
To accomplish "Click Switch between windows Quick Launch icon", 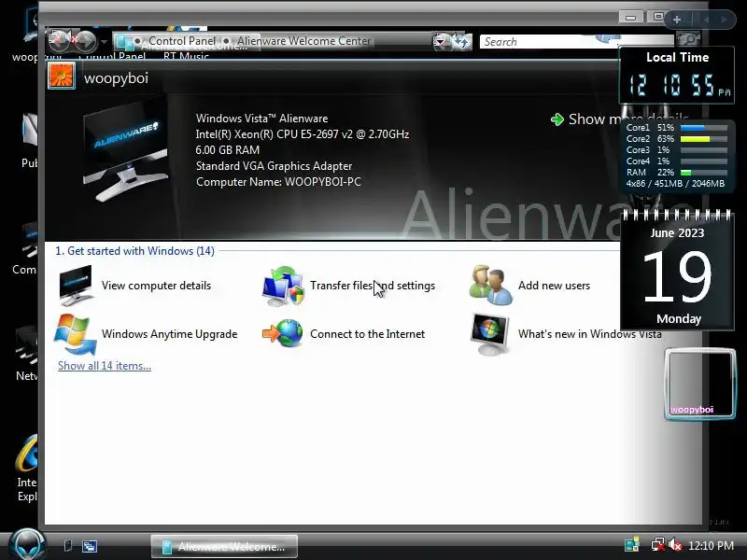I will (90, 546).
